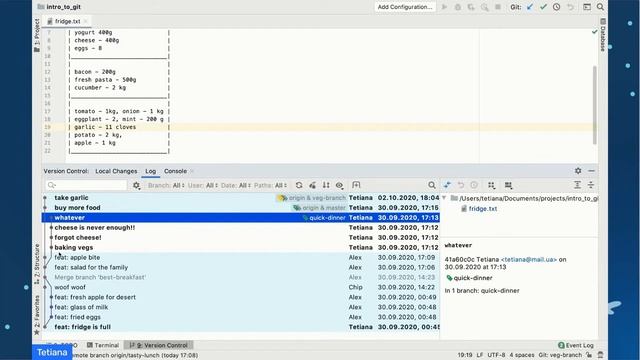Switch to the Local Changes tab
This screenshot has width=640, height=360.
tap(116, 171)
